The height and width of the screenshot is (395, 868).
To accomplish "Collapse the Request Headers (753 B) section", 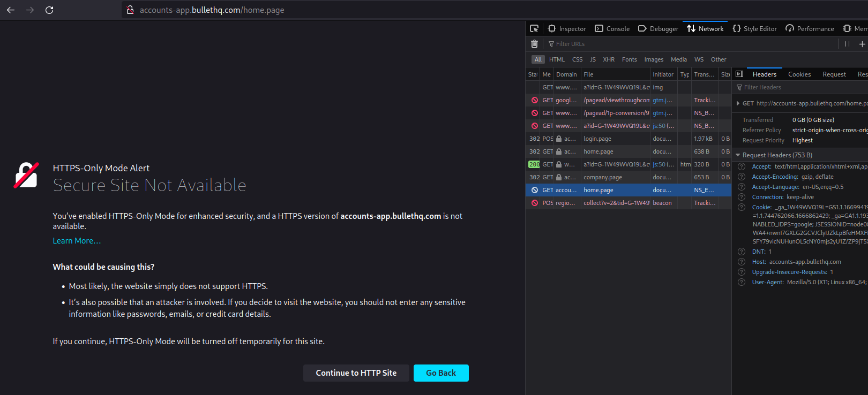I will (x=738, y=155).
